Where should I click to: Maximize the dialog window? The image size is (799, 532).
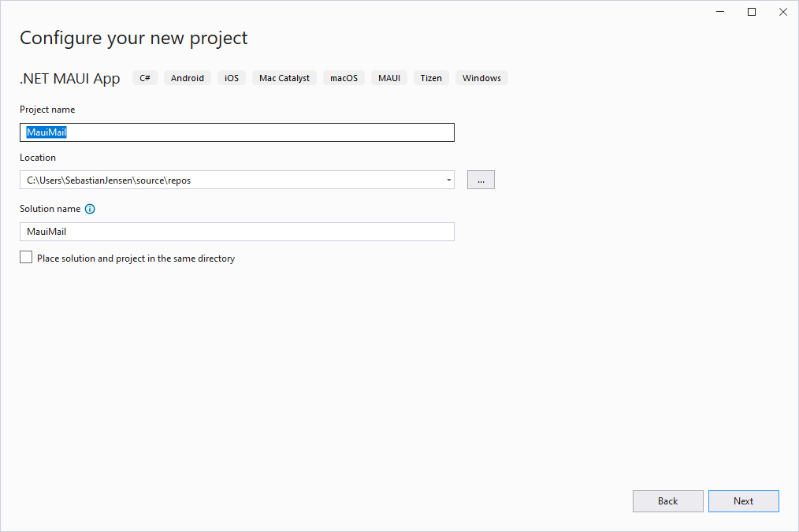click(752, 12)
